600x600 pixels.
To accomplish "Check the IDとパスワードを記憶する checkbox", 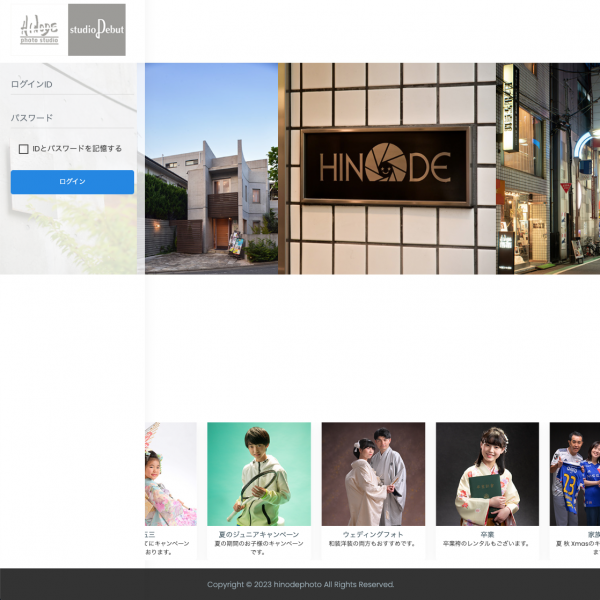I will [24, 149].
